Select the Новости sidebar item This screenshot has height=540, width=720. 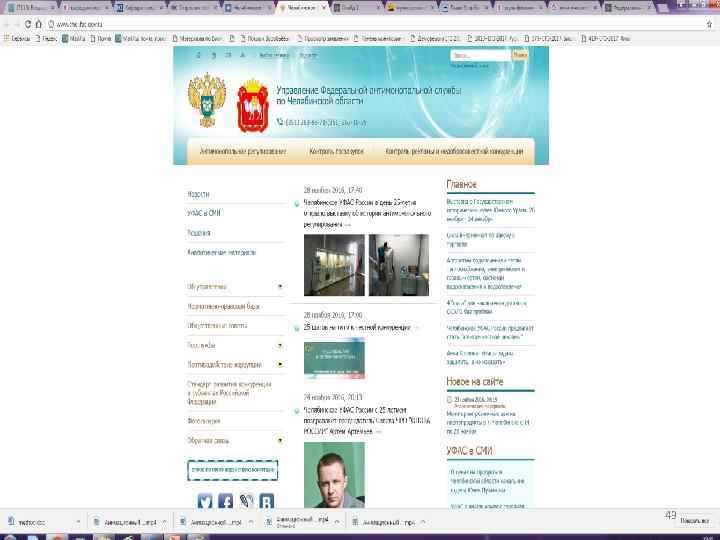(198, 194)
